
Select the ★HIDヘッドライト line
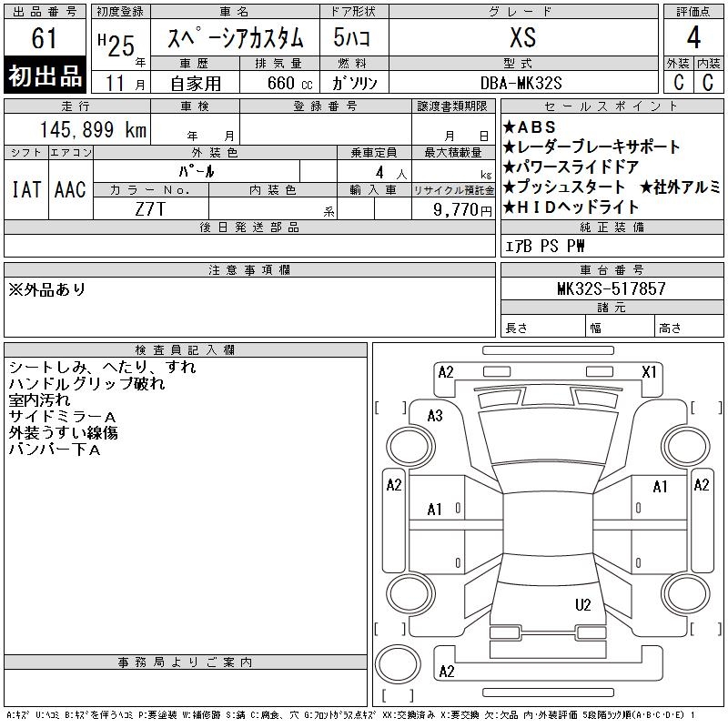click(571, 207)
